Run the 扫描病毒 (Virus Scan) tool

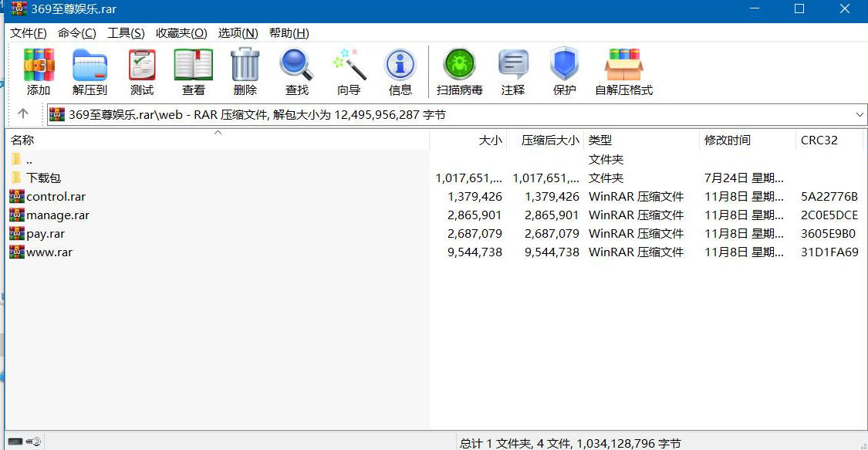459,71
